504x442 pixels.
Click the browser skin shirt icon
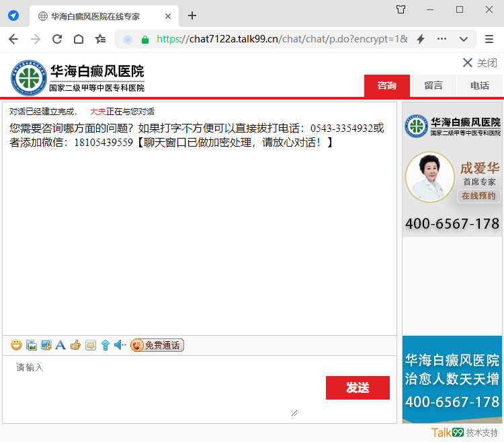pyautogui.click(x=401, y=9)
